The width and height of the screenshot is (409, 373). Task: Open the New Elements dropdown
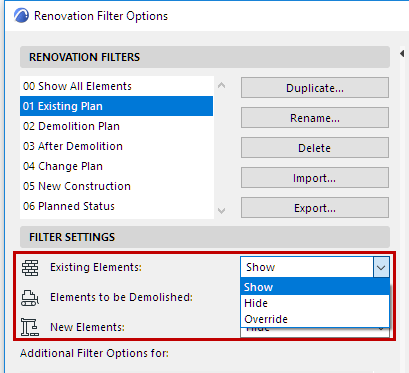pyautogui.click(x=315, y=332)
